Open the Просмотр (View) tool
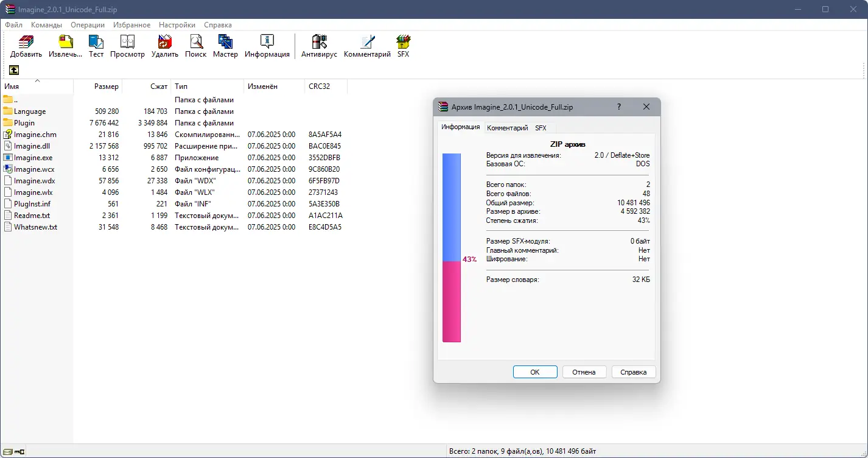 127,41
